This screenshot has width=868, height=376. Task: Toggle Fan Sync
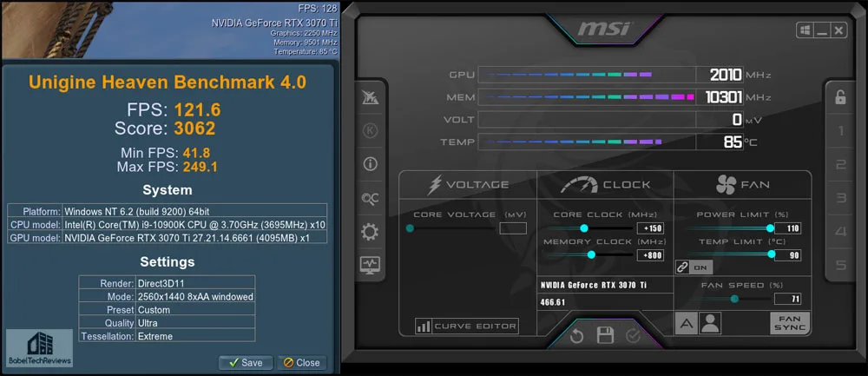tap(790, 323)
